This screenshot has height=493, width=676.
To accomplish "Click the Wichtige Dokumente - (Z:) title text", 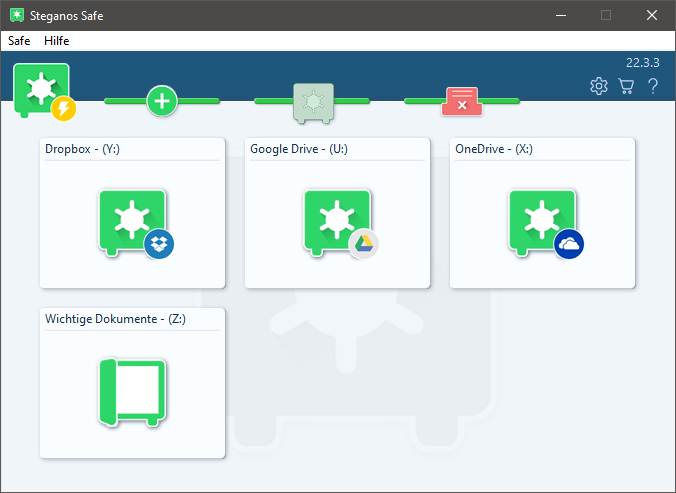I will point(116,319).
